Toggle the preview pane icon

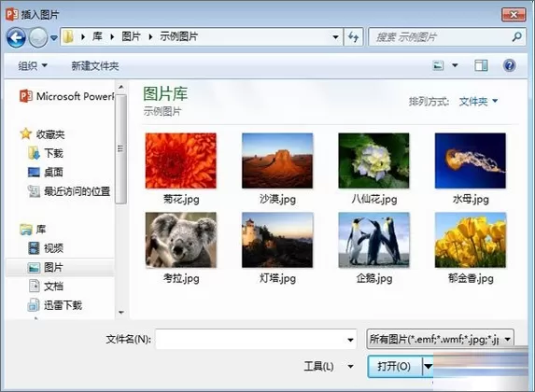pyautogui.click(x=481, y=65)
